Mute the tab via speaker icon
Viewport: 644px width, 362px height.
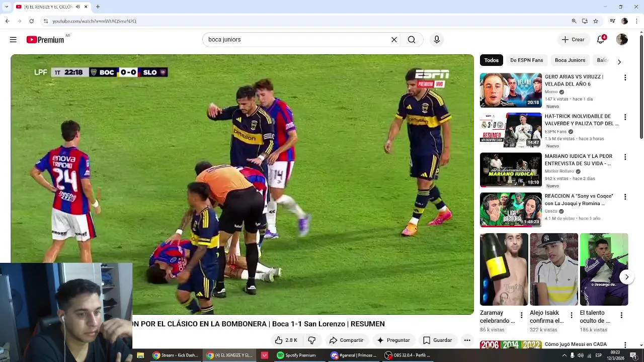coord(77,7)
